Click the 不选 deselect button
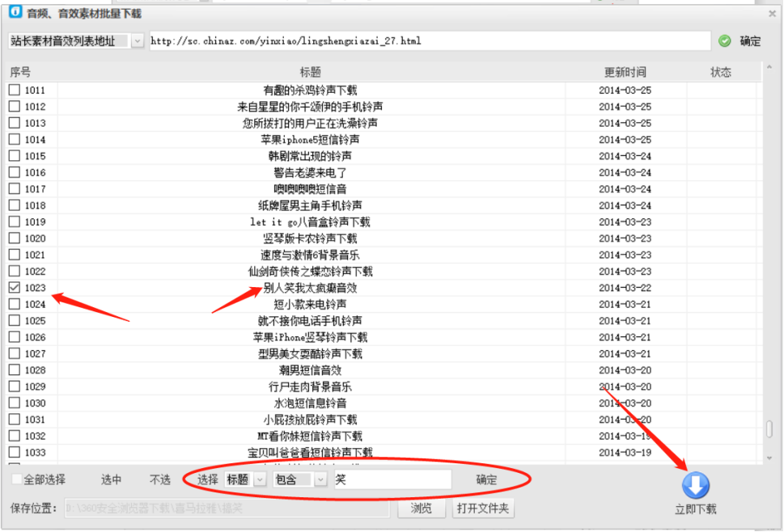784x532 pixels. coord(159,479)
